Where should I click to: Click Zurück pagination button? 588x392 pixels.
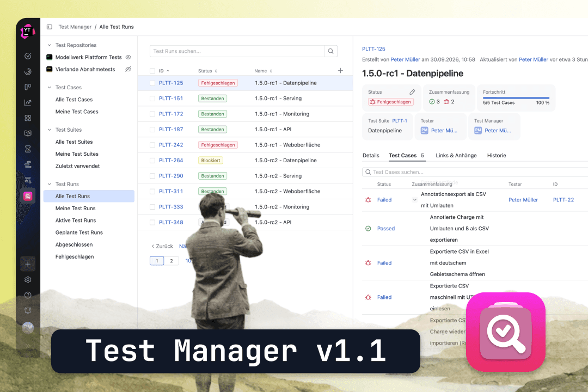click(x=162, y=247)
